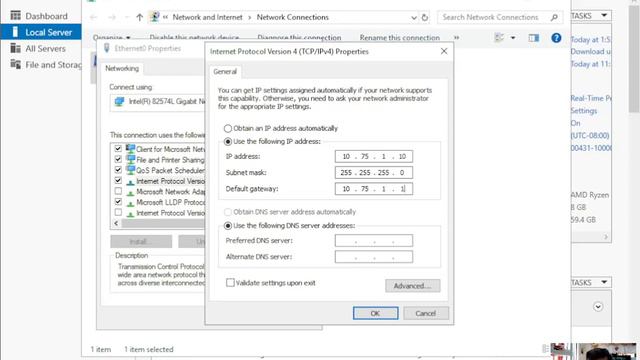Click Intel 82574L Gigabit adapter icon

tap(119, 102)
